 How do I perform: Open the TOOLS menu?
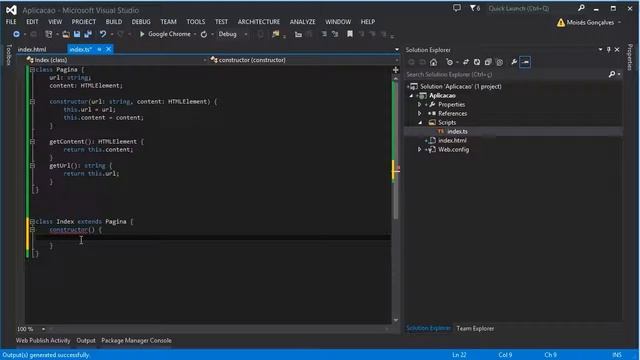196,22
